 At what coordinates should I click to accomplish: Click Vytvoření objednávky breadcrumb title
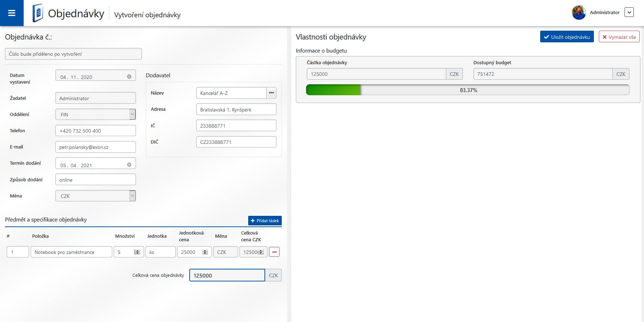[147, 15]
